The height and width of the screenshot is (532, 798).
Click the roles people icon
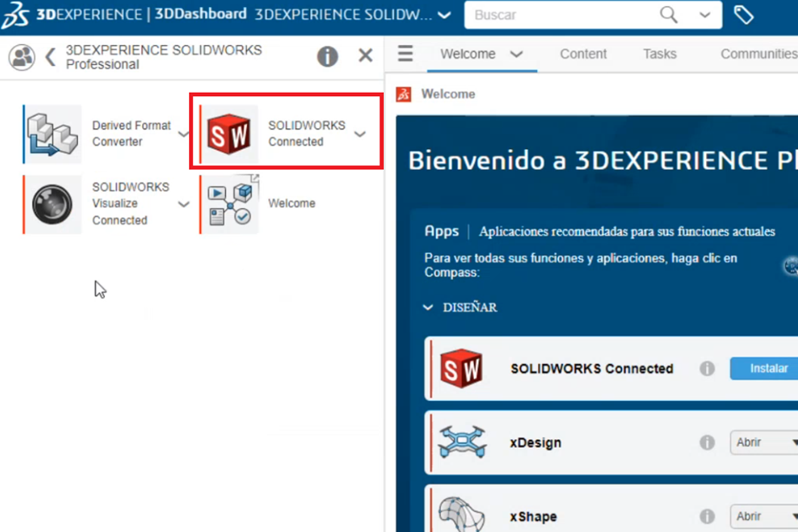pos(22,56)
